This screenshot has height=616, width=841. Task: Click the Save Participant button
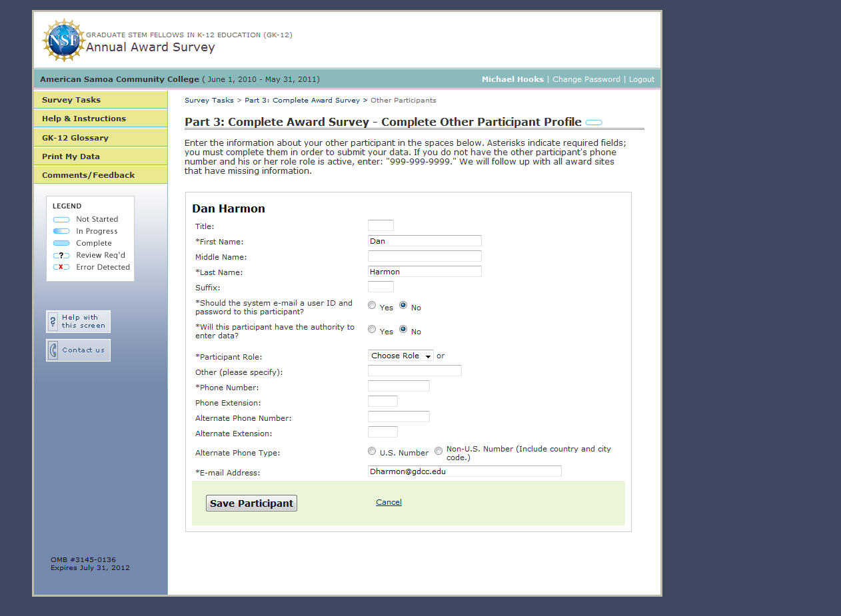(251, 503)
